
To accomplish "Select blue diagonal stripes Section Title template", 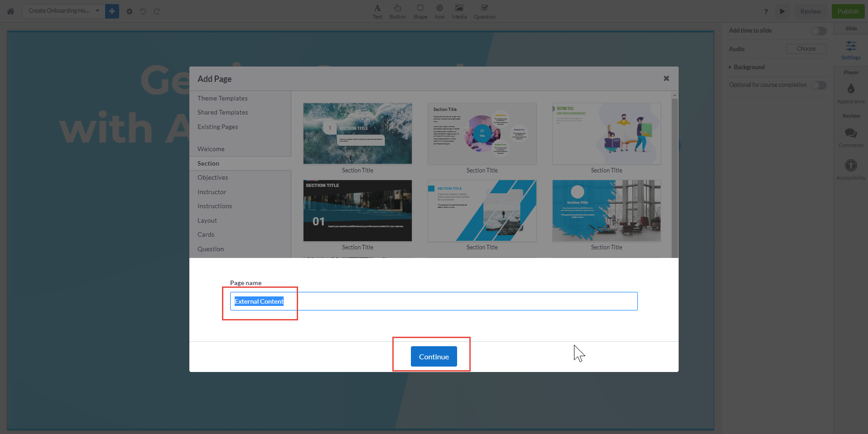I will [x=482, y=210].
